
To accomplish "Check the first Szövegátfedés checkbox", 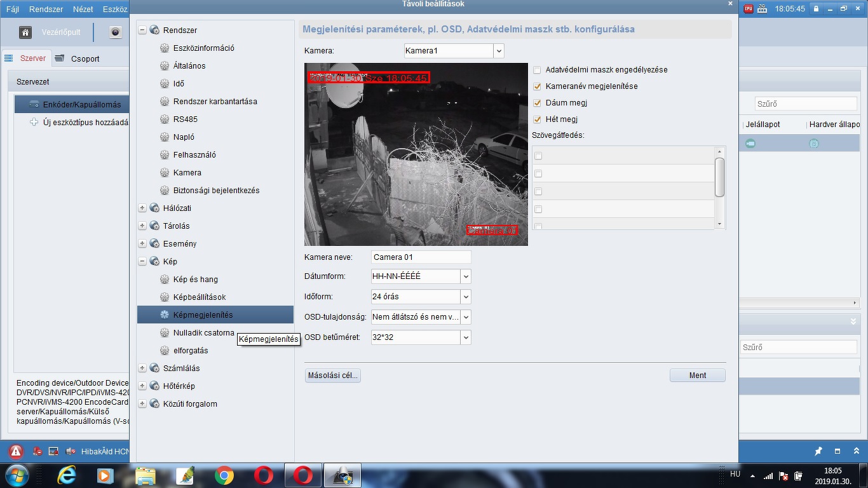I will pos(538,156).
